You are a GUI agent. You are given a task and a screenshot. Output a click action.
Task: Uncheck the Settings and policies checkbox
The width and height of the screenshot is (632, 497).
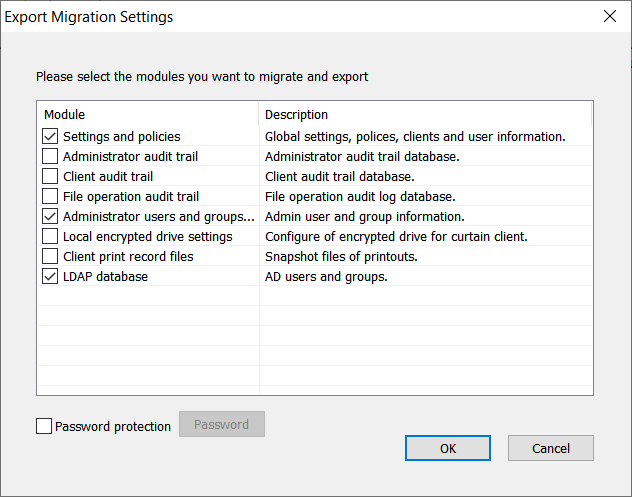click(x=50, y=136)
